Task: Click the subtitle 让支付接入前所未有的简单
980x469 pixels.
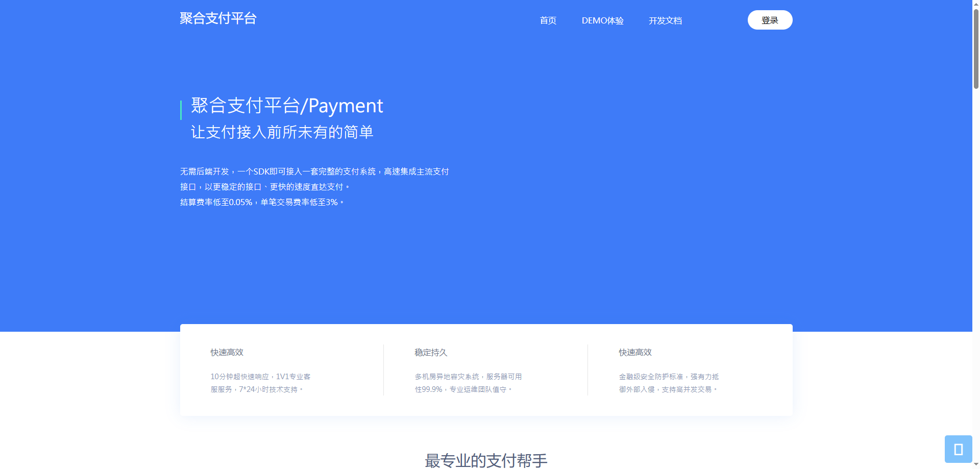Action: click(x=282, y=132)
